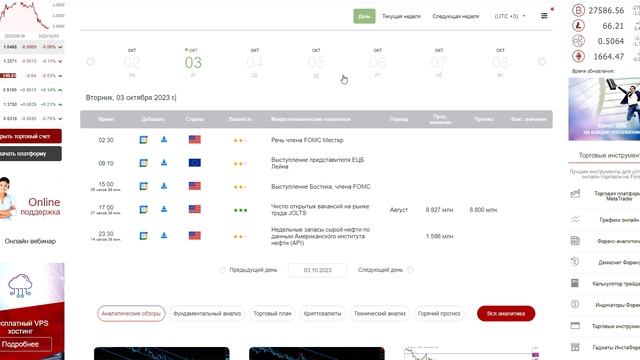Select the Hot forecast filter pill
The image size is (640, 360).
pyautogui.click(x=439, y=313)
